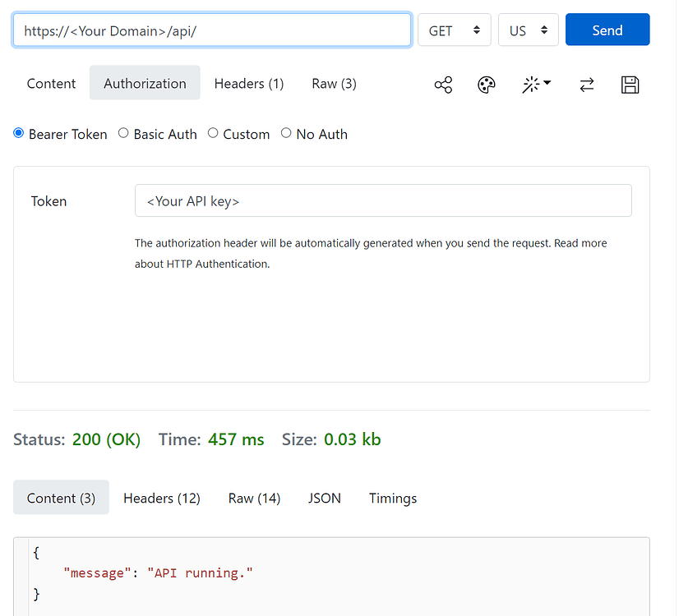Image resolution: width=688 pixels, height=616 pixels.
Task: Switch to the Raw (14) response tab
Action: tap(254, 498)
